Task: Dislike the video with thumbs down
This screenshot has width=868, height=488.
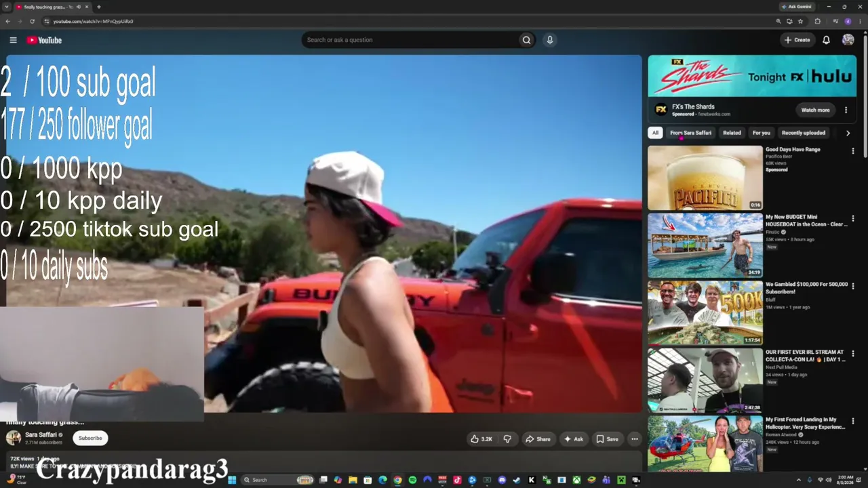Action: [507, 439]
